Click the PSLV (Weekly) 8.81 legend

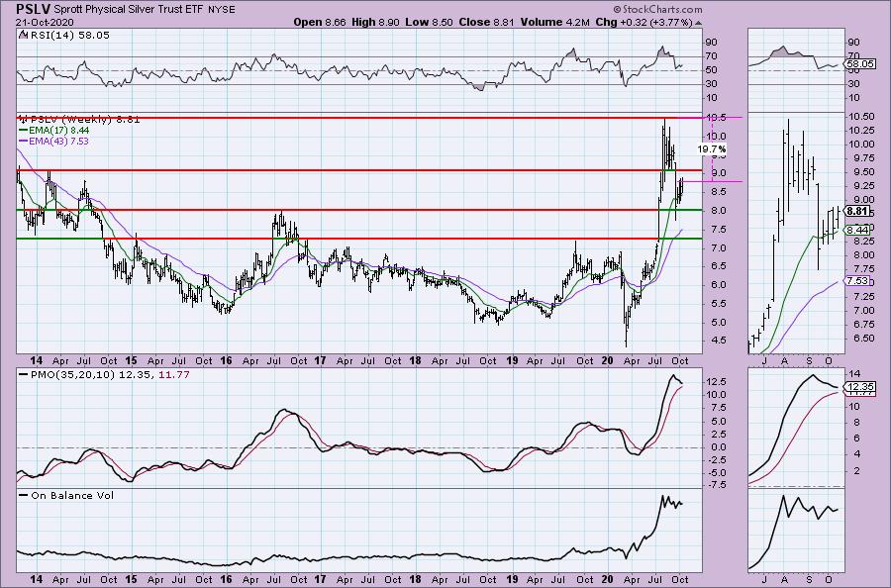pos(79,120)
